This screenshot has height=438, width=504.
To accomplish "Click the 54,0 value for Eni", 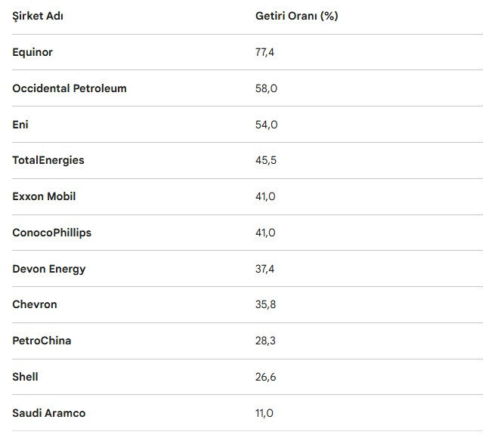I will tap(266, 125).
